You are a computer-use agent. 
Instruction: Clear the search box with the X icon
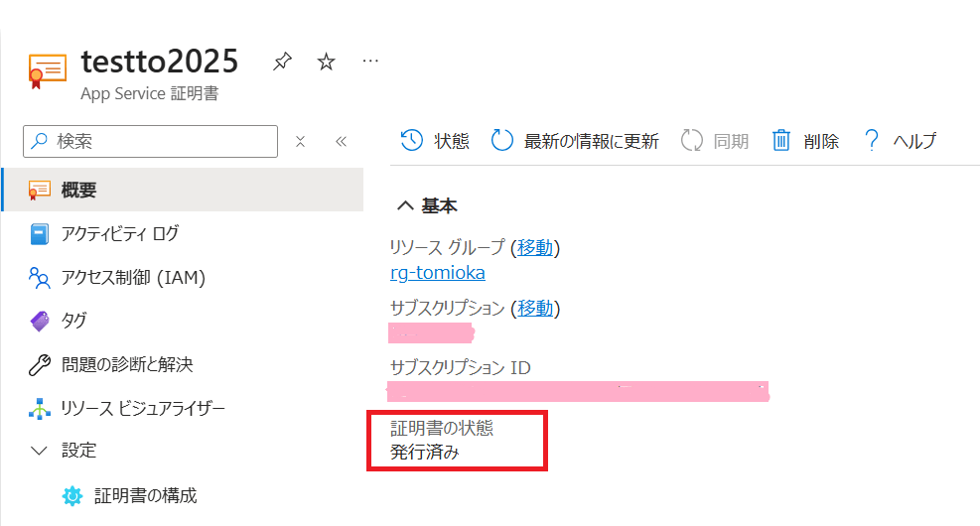click(300, 142)
